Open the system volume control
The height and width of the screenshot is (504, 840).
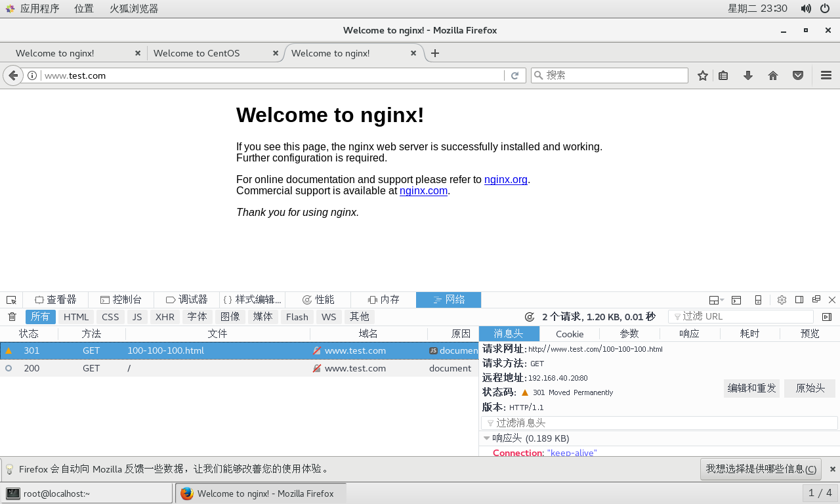tap(806, 9)
